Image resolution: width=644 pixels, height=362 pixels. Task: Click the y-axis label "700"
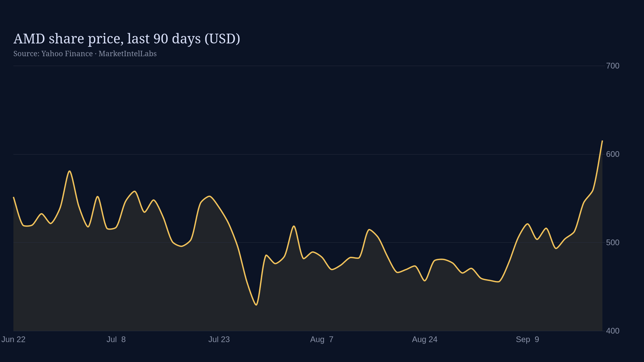pos(613,66)
